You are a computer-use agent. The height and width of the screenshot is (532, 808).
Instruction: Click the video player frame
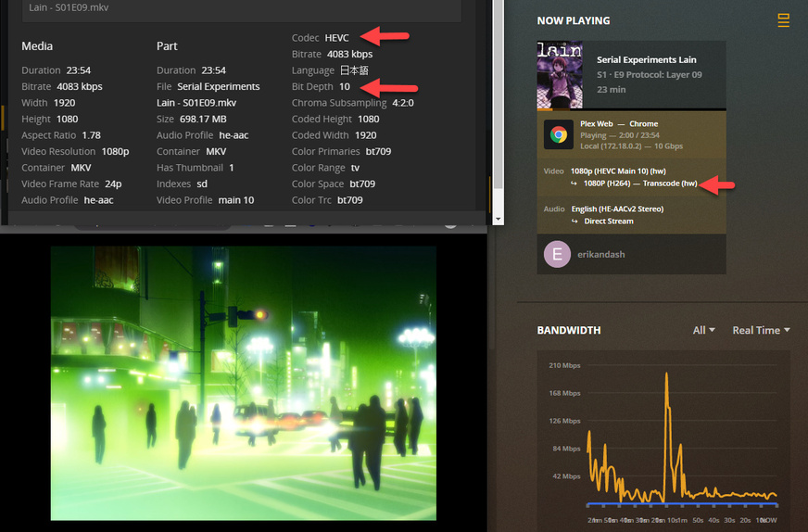[243, 383]
